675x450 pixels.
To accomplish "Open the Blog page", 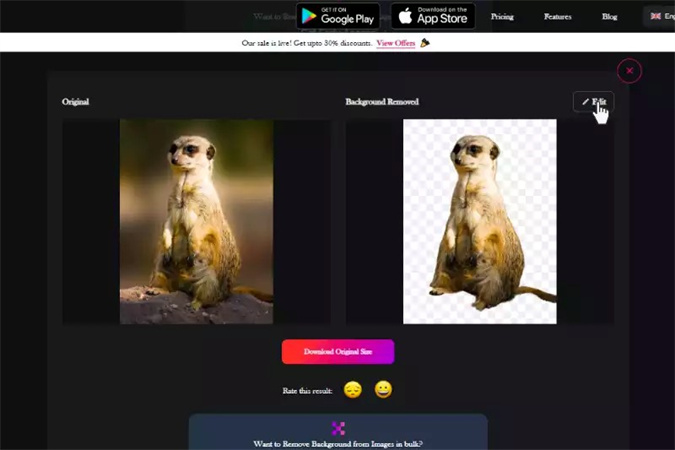I will click(609, 16).
